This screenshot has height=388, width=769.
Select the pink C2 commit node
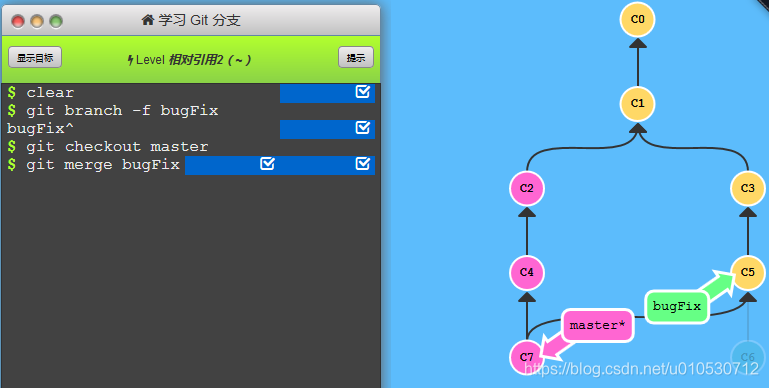tap(527, 188)
